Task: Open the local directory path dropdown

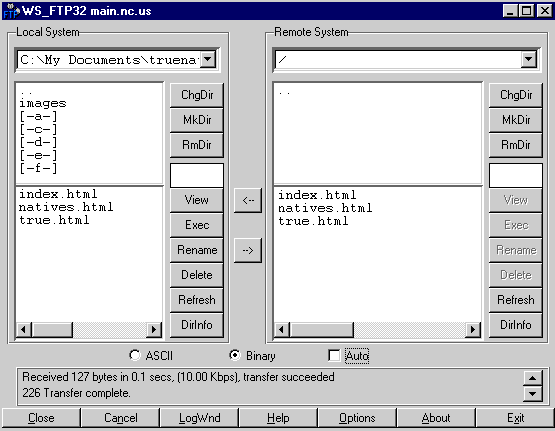Action: click(x=208, y=59)
